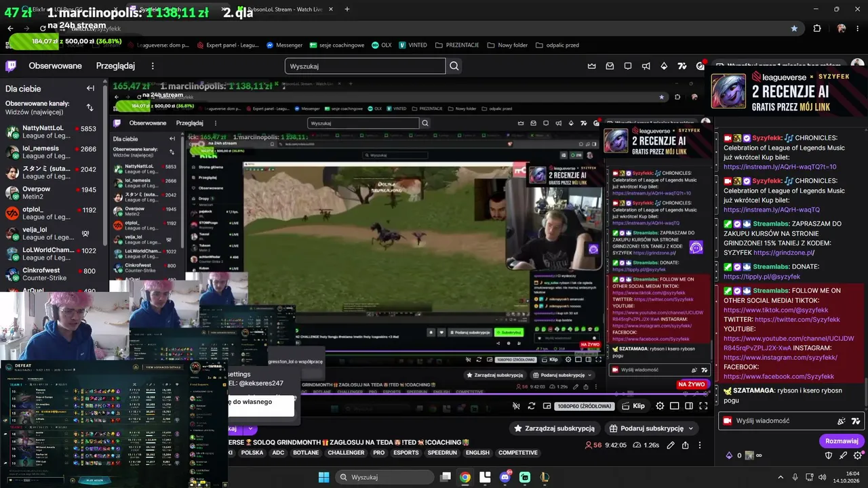Toggle moderator shield mode below chat
Screen dimensions: 868x488
[x=828, y=455]
